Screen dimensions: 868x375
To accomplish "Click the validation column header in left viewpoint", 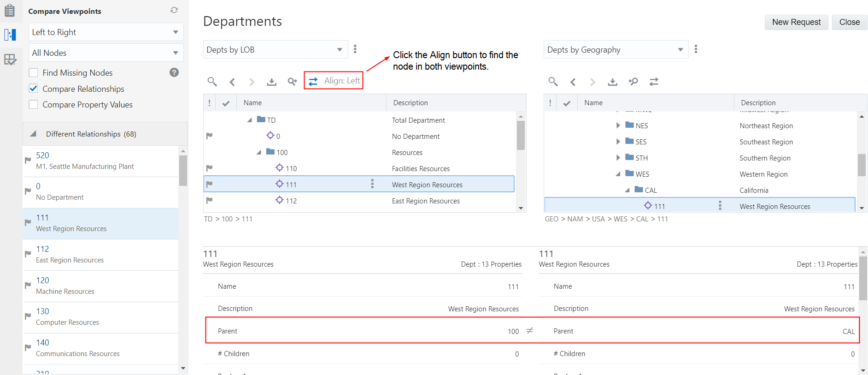I will (x=209, y=103).
